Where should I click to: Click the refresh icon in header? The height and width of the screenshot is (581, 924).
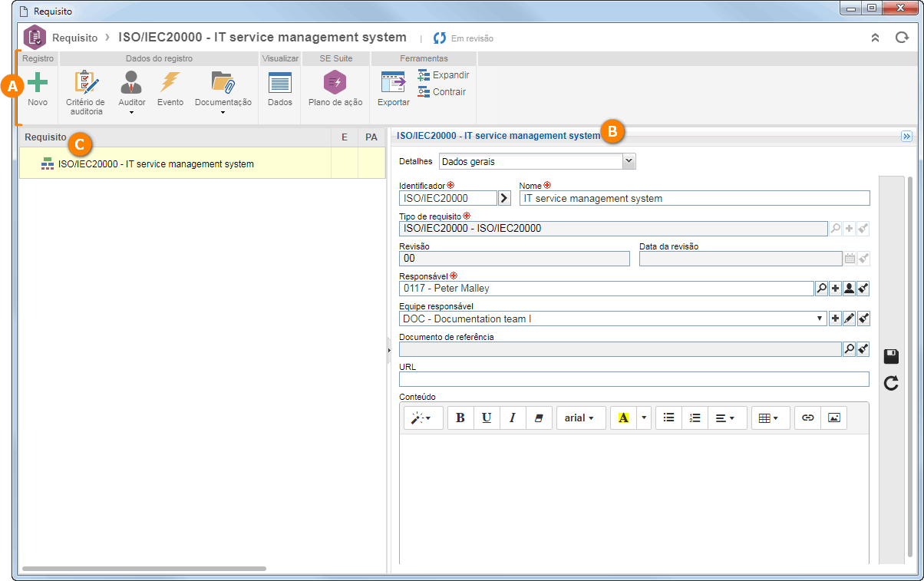coord(902,38)
